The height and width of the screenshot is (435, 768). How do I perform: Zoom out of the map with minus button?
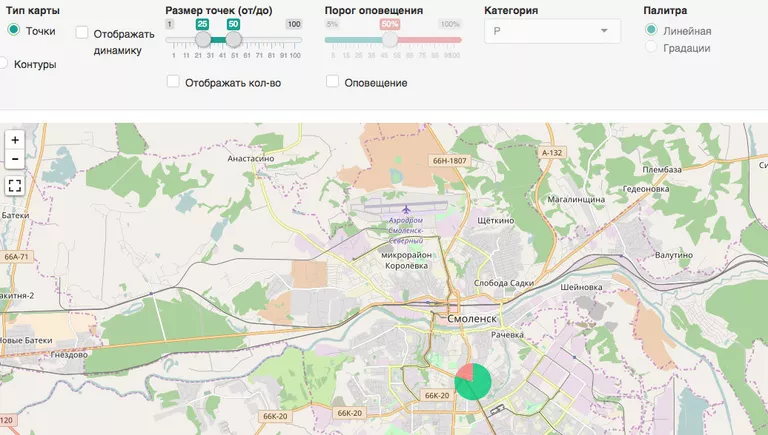pyautogui.click(x=15, y=159)
